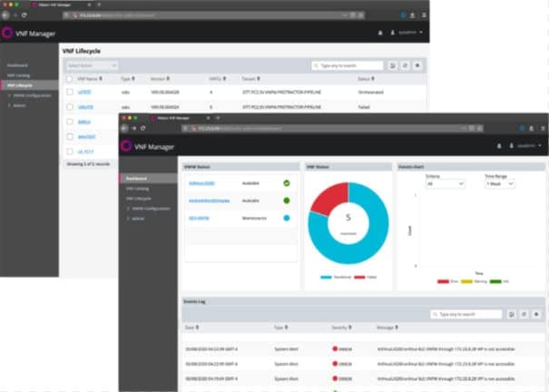Open the third VNF name link in Lifecycle table
The height and width of the screenshot is (392, 549).
(84, 122)
